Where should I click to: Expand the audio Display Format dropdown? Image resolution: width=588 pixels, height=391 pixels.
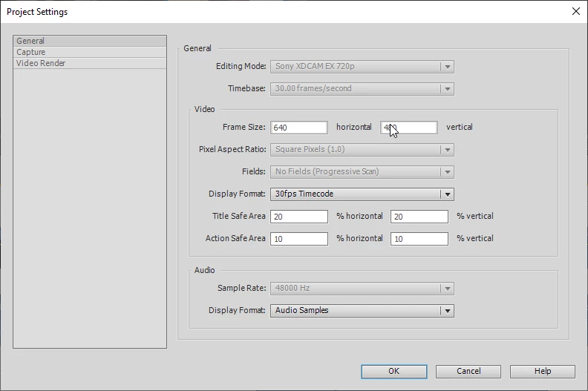(362, 310)
